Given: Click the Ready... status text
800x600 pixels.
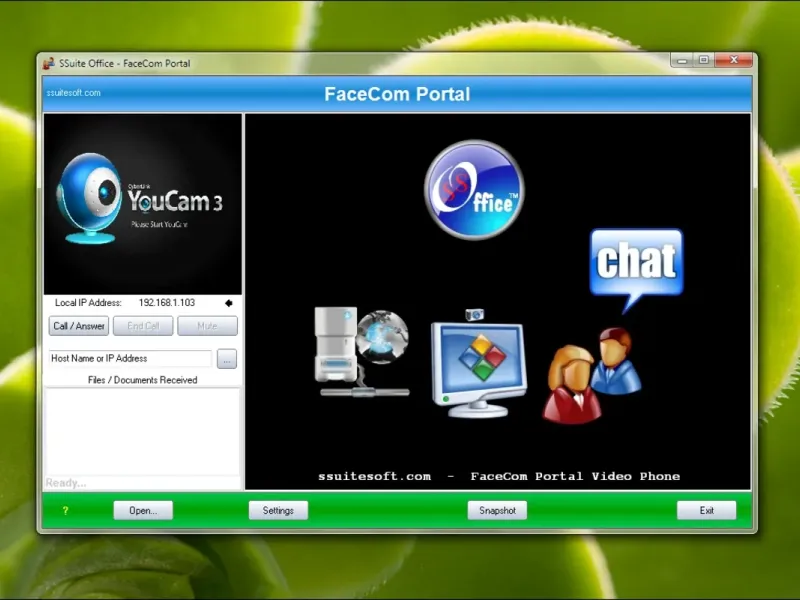Looking at the screenshot, I should (66, 483).
